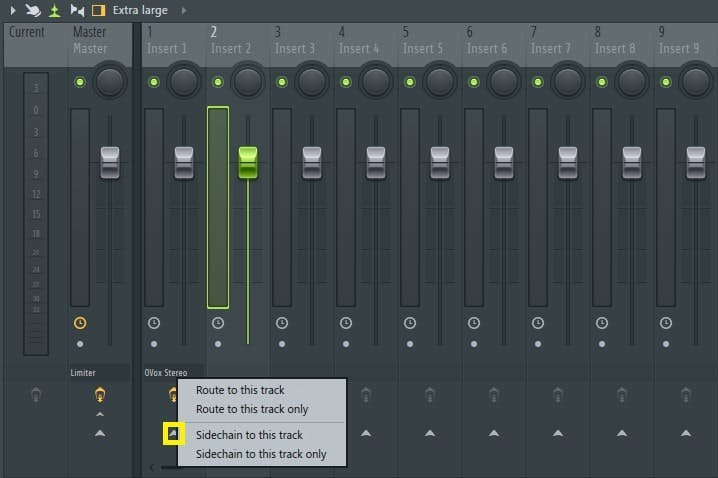Select the Insert 5 track header

(430, 45)
